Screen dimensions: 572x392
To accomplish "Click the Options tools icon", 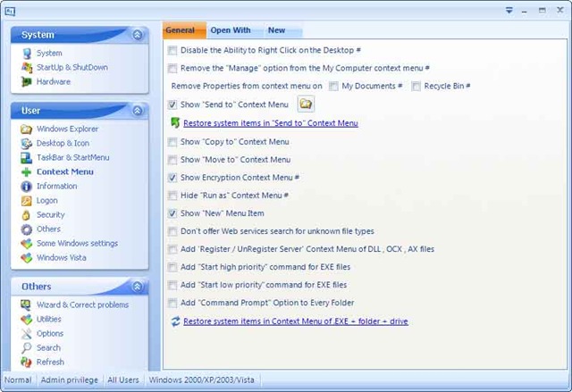I will [x=26, y=334].
